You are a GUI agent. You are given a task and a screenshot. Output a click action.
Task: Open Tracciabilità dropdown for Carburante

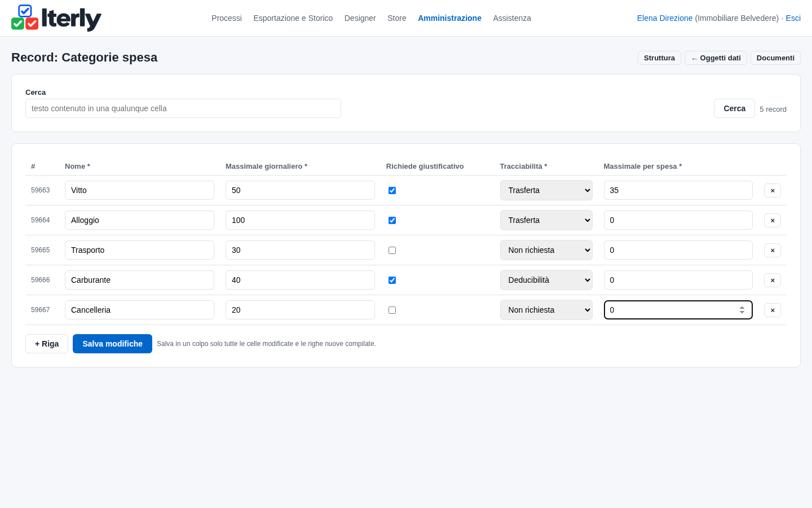546,280
